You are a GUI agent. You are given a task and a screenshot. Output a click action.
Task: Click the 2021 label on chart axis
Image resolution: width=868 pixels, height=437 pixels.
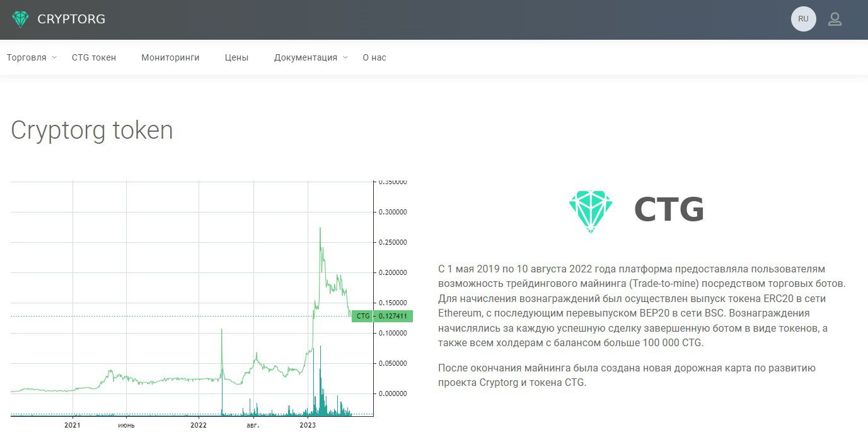coord(73,425)
